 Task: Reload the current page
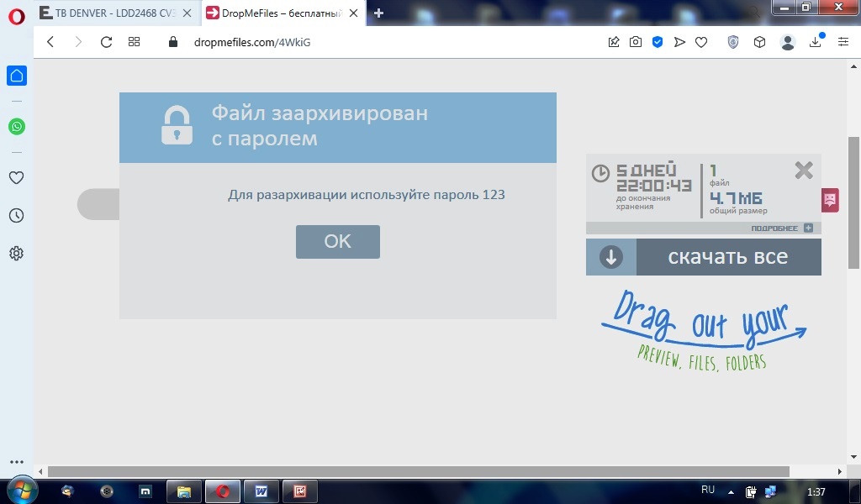tap(106, 42)
